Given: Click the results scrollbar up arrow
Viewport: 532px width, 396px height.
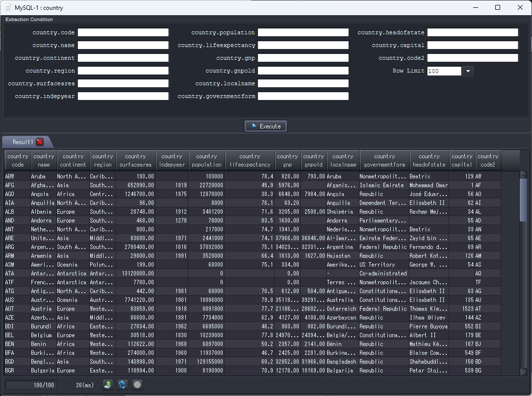Looking at the screenshot, I should (523, 174).
